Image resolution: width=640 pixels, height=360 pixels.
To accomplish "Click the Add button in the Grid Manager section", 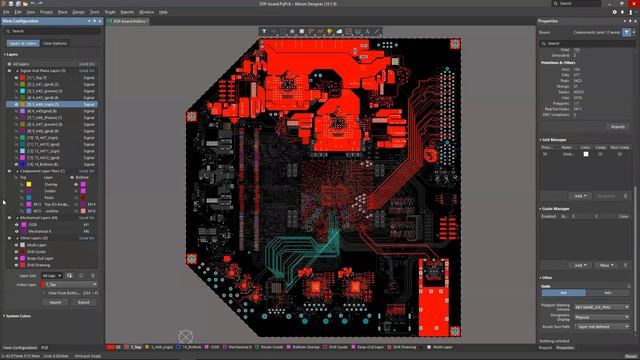I will (580, 196).
